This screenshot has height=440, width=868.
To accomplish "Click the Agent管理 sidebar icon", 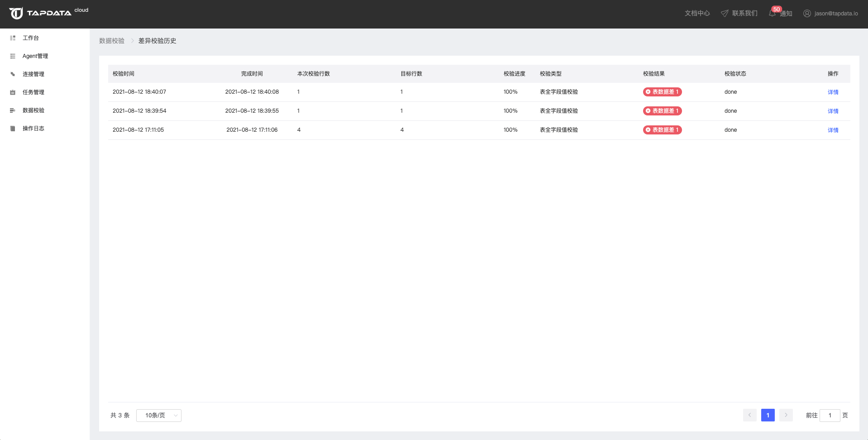I will [x=13, y=56].
